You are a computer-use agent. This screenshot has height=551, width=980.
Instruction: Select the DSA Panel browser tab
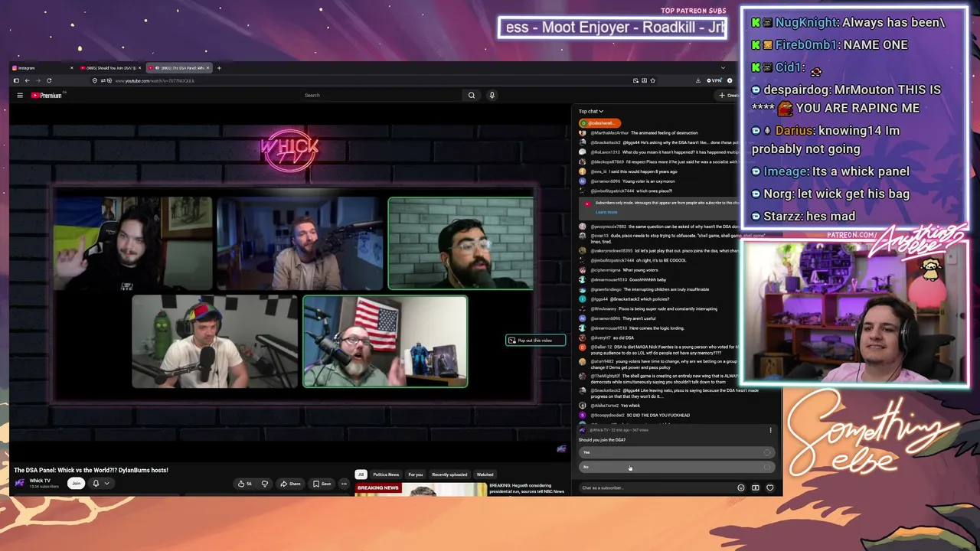coord(178,68)
